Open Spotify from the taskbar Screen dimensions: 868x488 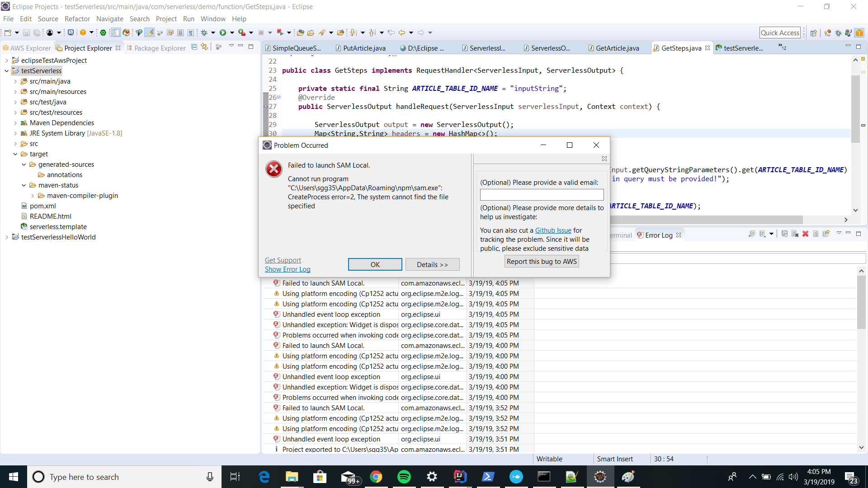coord(404,476)
